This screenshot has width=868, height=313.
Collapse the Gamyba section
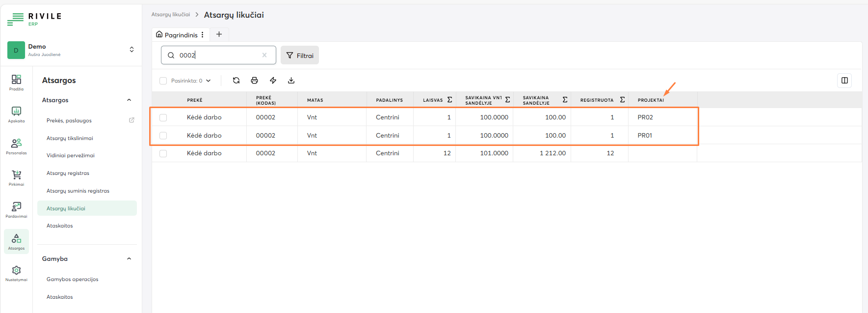tap(129, 259)
